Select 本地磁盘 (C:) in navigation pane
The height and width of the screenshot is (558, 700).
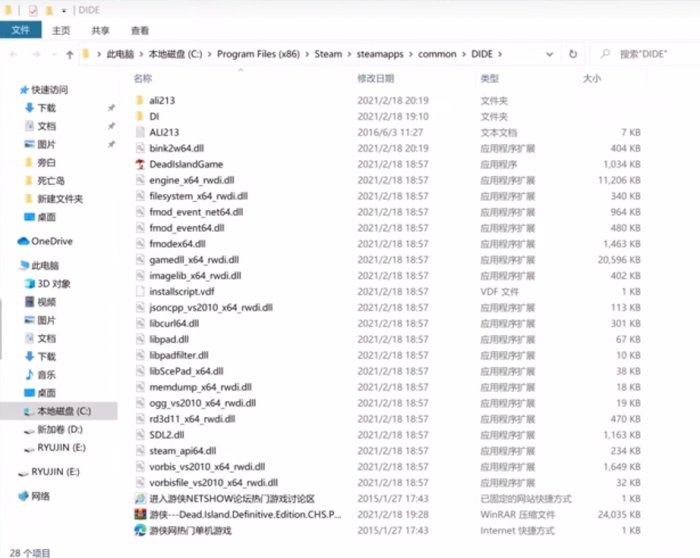pyautogui.click(x=64, y=411)
